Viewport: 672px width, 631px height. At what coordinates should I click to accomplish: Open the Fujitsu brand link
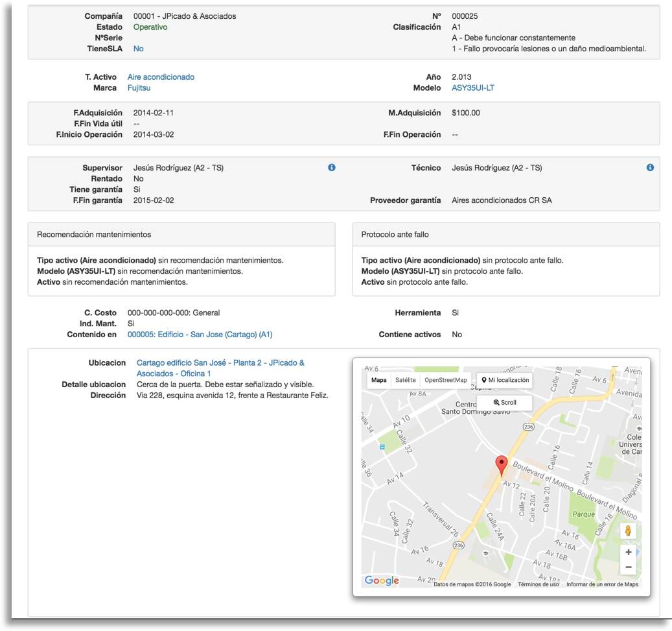(x=139, y=88)
